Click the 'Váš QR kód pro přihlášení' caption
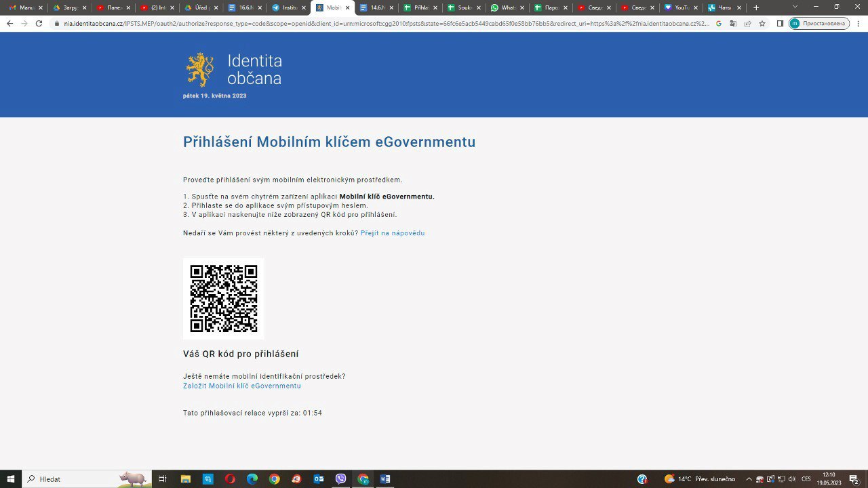The height and width of the screenshot is (488, 868). [x=241, y=354]
